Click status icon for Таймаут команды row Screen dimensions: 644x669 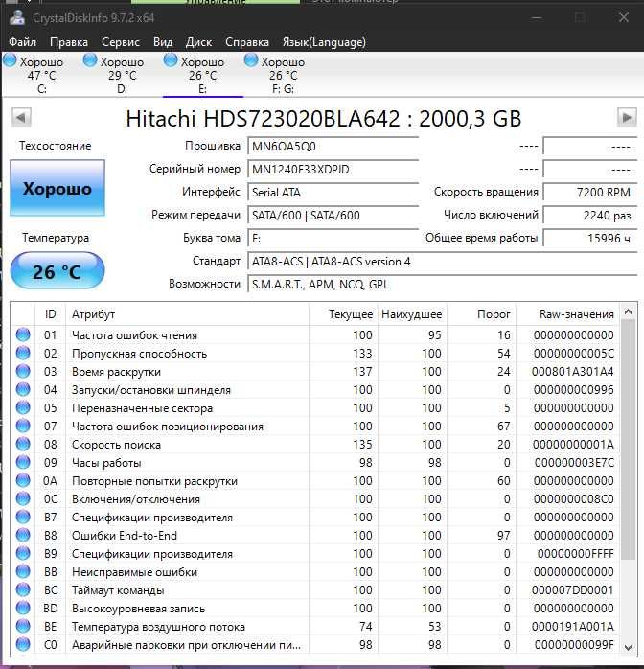click(23, 589)
